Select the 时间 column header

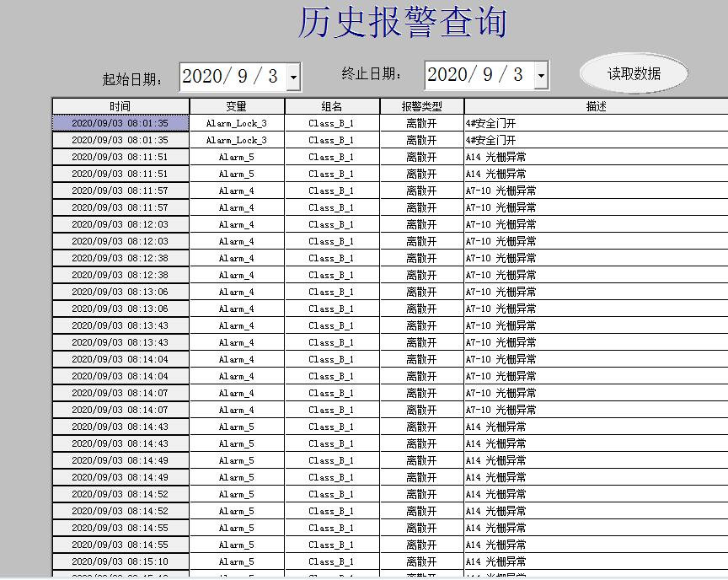point(120,106)
